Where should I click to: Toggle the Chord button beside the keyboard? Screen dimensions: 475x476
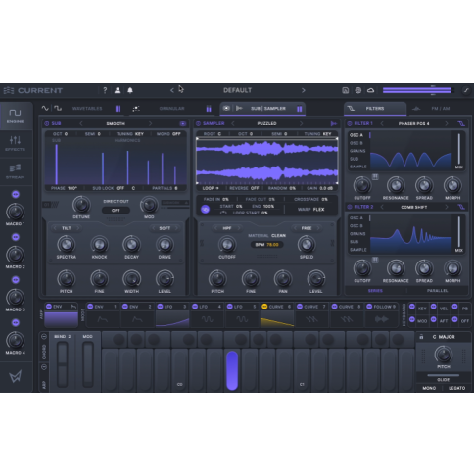click(x=44, y=337)
